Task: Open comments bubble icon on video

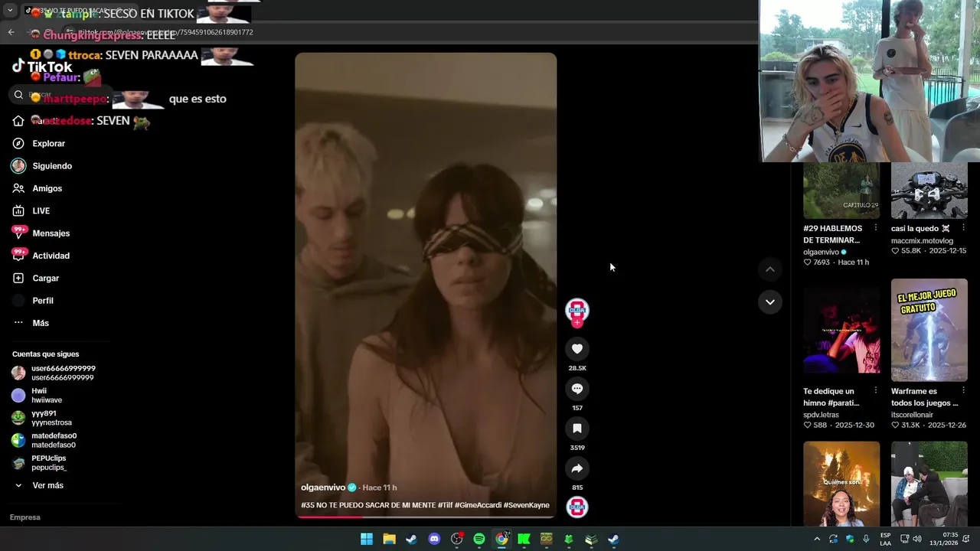Action: click(x=577, y=389)
